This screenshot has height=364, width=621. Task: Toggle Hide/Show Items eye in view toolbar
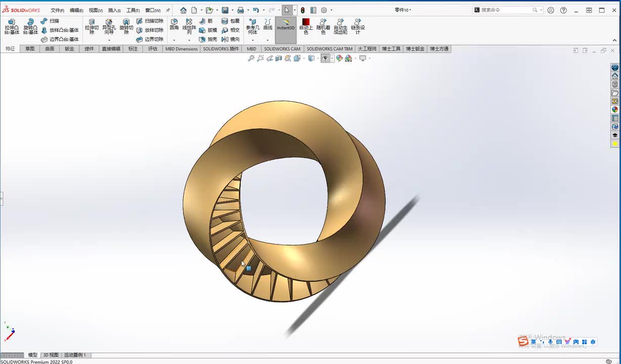[325, 59]
